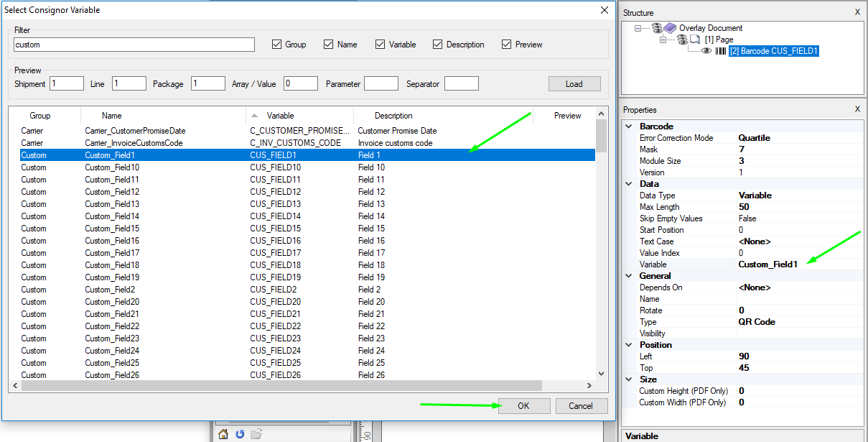The width and height of the screenshot is (868, 442).
Task: Collapse the Barcode properties section
Action: point(630,126)
